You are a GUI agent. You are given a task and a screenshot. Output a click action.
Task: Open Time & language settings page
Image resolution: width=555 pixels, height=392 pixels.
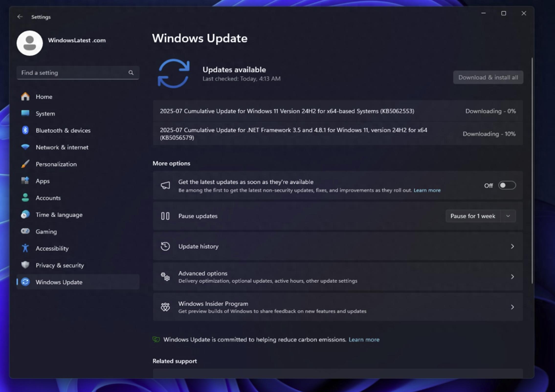tap(59, 215)
